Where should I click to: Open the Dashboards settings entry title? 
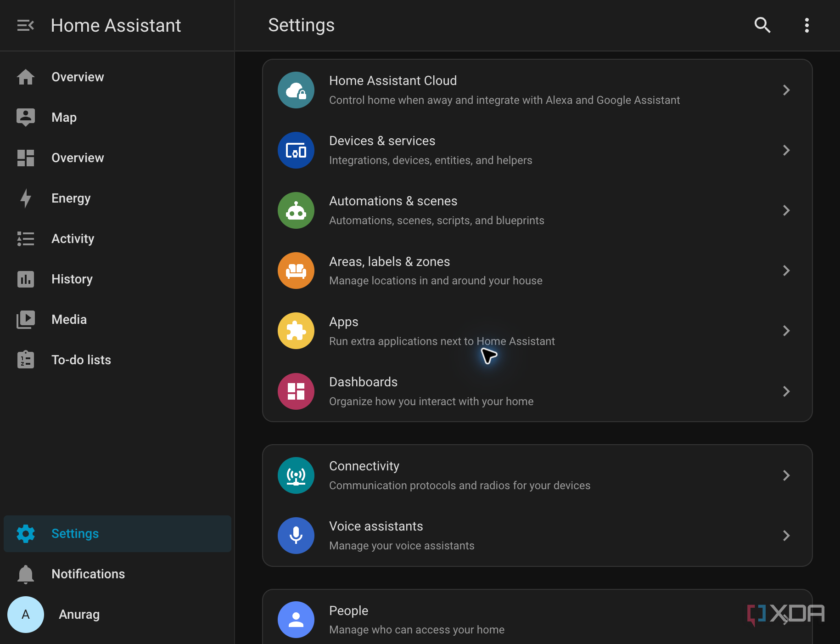point(363,382)
